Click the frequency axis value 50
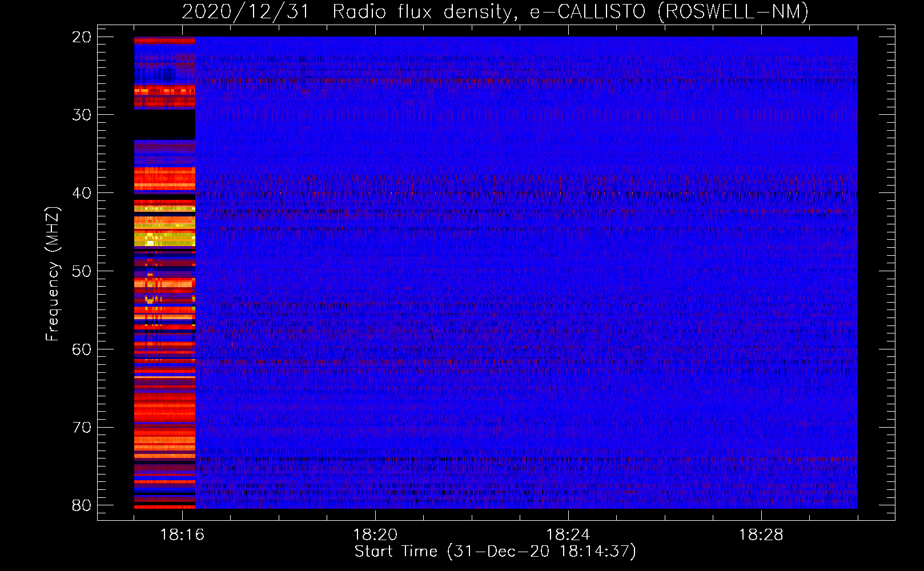This screenshot has height=571, width=924. [x=82, y=271]
